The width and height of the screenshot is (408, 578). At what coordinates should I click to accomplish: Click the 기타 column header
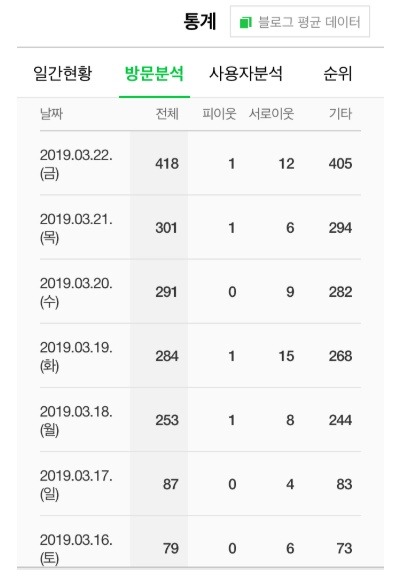pyautogui.click(x=341, y=114)
